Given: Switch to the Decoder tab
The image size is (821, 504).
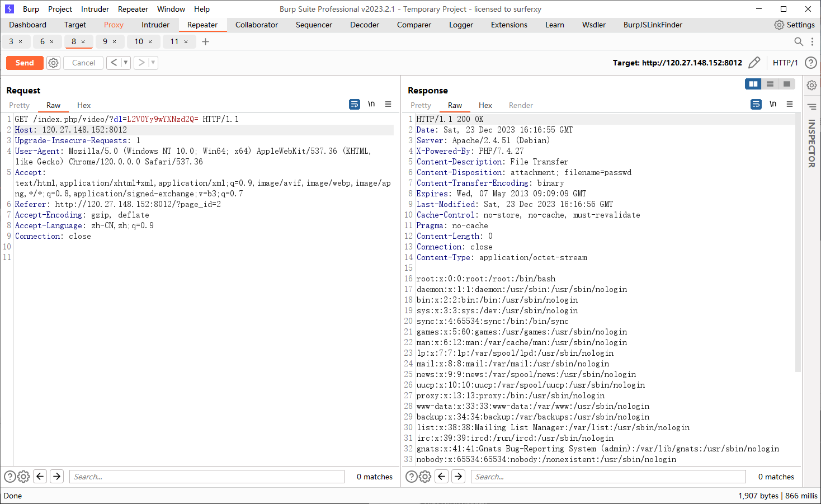Looking at the screenshot, I should pos(365,25).
